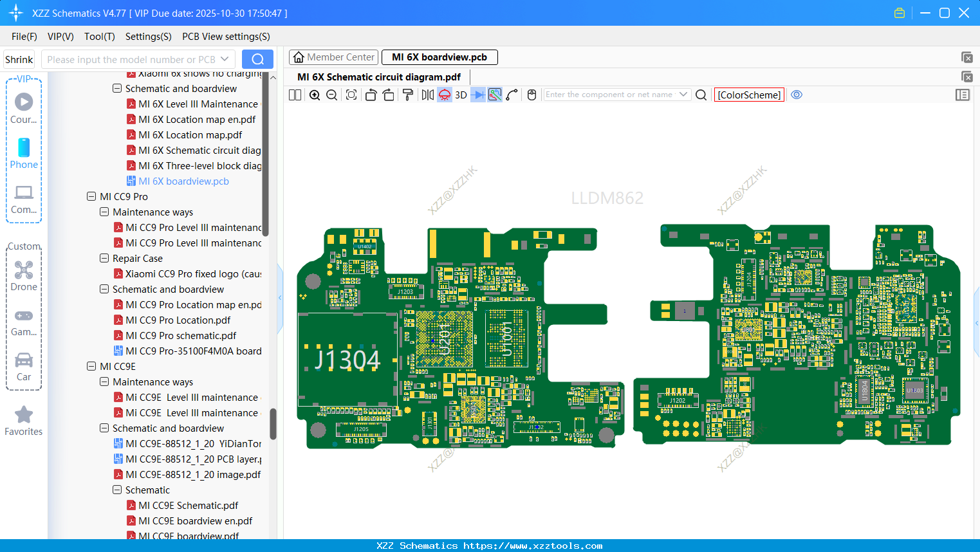Click the model number search input field
The image size is (980, 552).
(131, 60)
